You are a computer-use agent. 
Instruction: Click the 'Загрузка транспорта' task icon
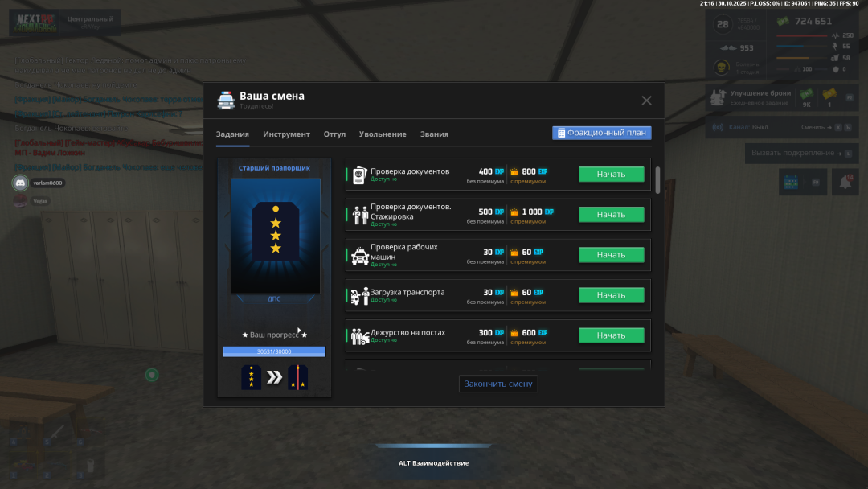[x=359, y=296]
